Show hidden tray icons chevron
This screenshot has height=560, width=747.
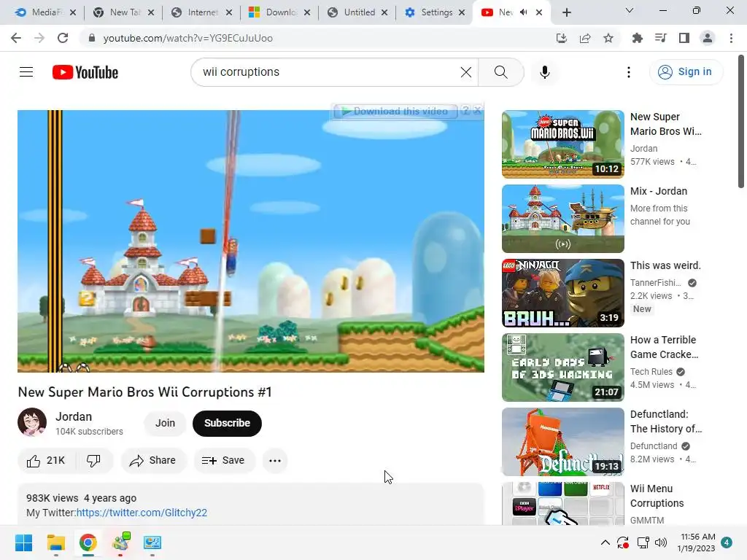click(x=605, y=542)
